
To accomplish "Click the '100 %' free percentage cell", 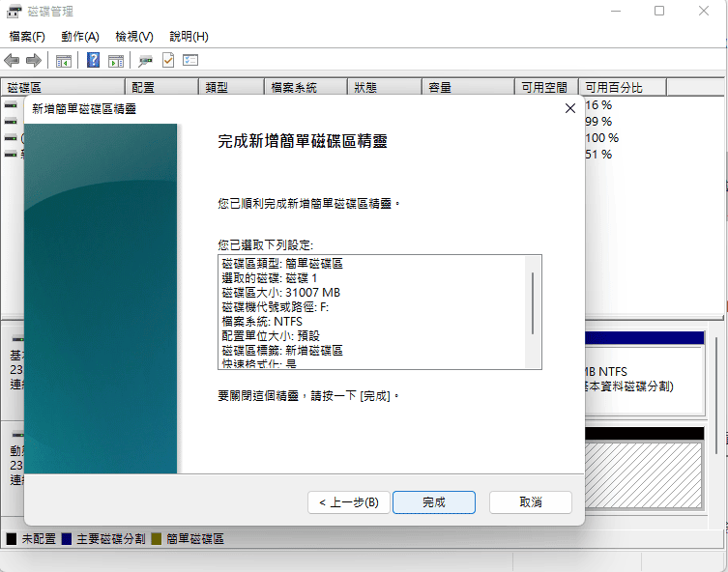I will 602,138.
